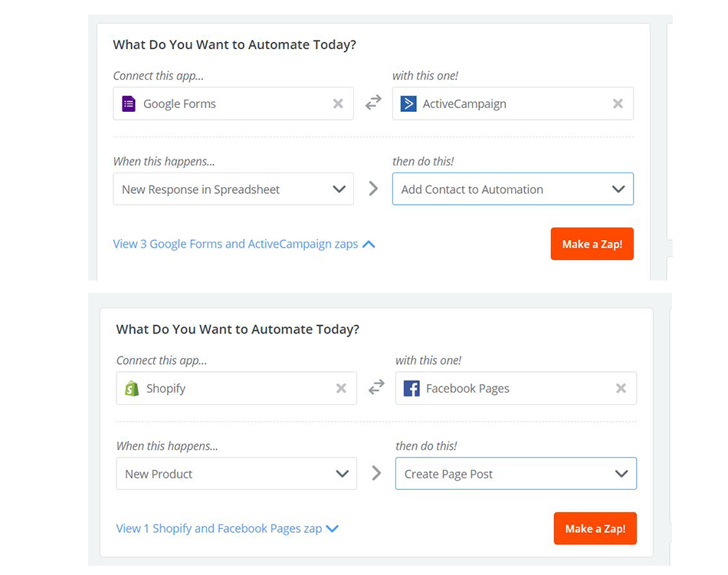Open the Create Page Post action dropdown
Screen dimensions: 728x575
[516, 474]
